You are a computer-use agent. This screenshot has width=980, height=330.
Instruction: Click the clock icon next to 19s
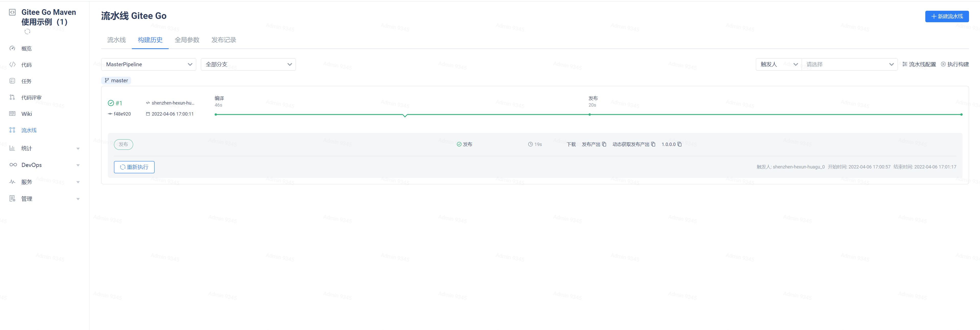click(530, 144)
